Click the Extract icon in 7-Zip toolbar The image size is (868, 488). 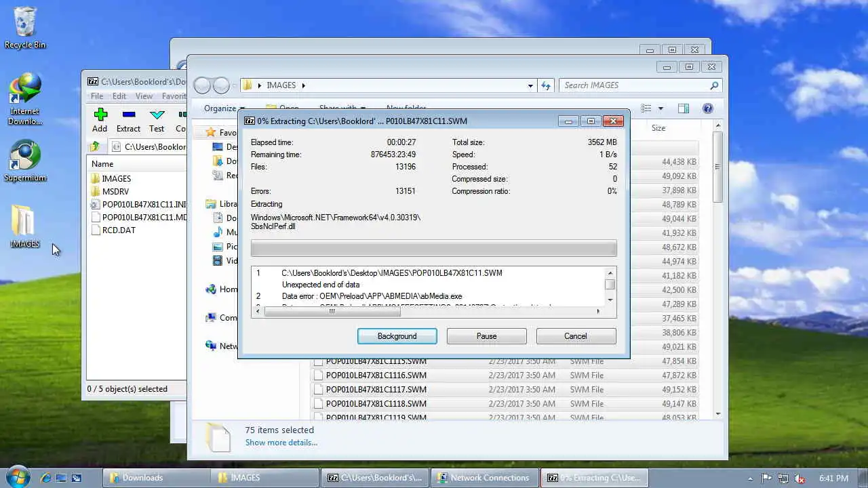click(x=128, y=115)
